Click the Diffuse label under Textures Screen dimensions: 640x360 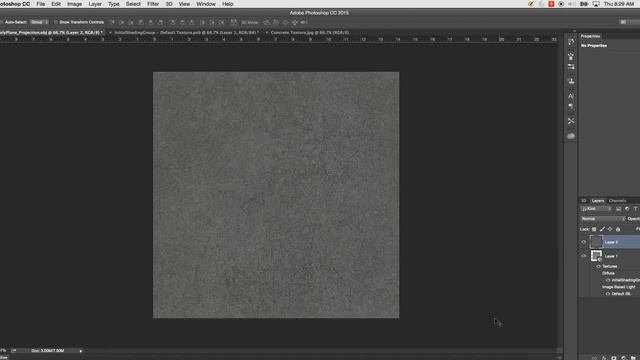tap(608, 273)
